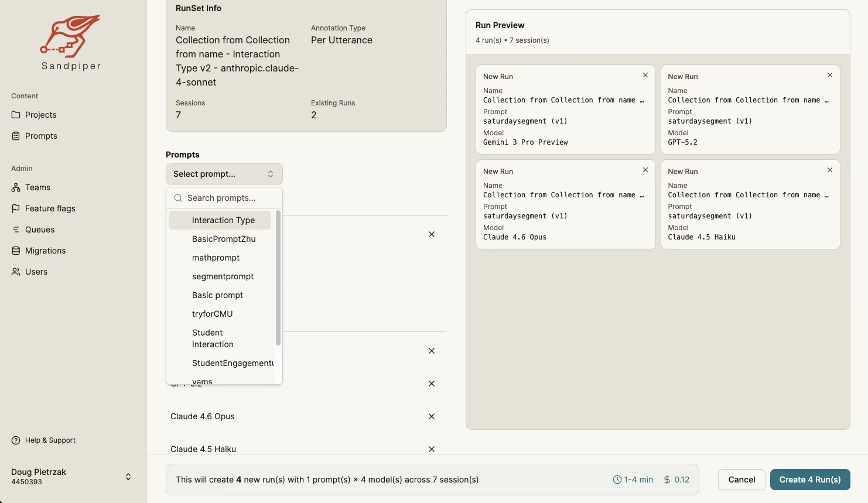Click the Run Preview heading
The image size is (868, 503).
500,25
